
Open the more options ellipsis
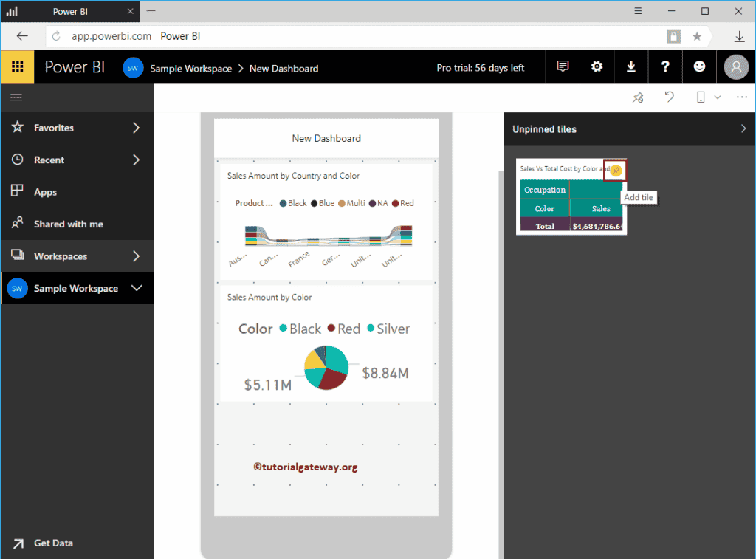[741, 97]
